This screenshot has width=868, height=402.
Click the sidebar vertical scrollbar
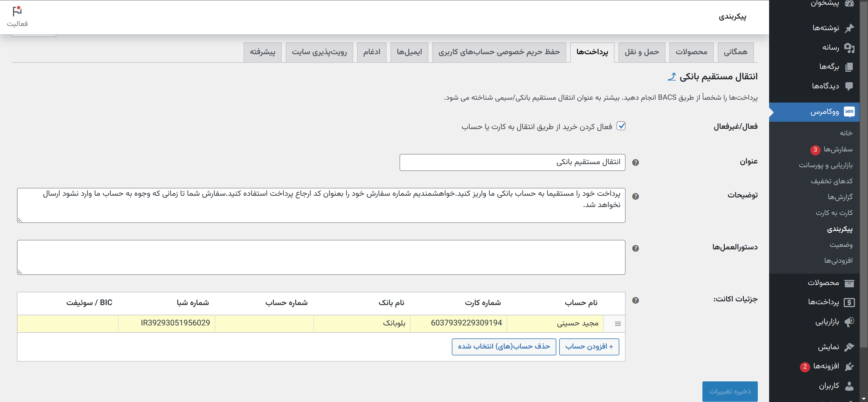point(863,175)
